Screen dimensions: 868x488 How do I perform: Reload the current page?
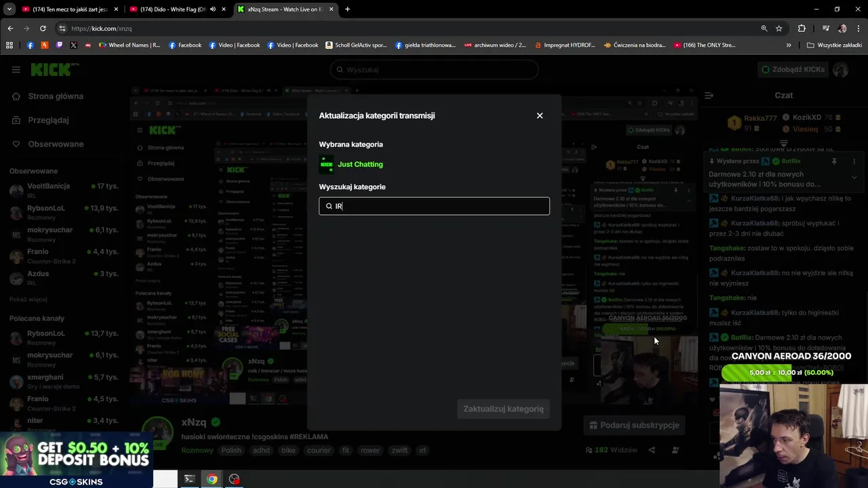(x=43, y=28)
